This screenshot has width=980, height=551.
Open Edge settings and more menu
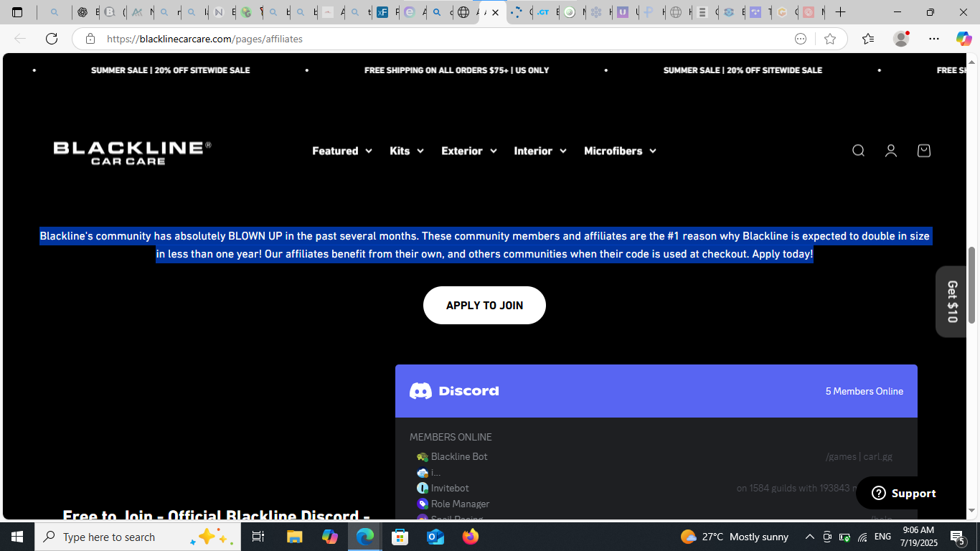934,39
